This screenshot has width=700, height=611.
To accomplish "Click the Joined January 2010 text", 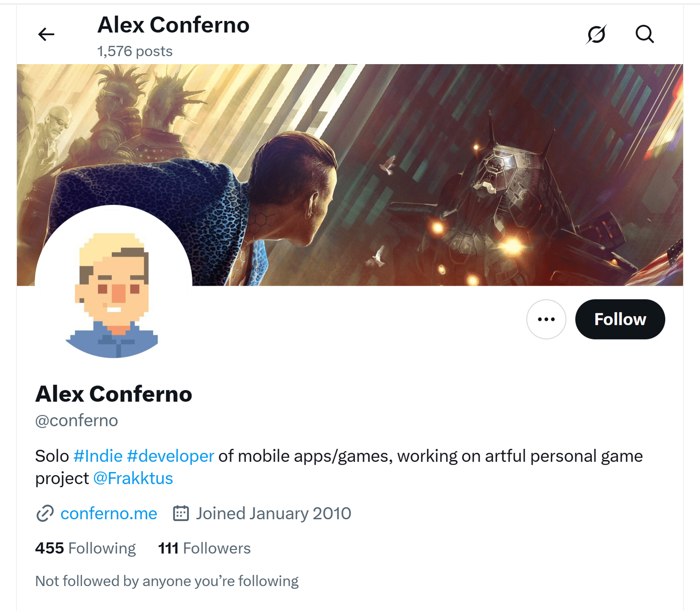I will [274, 513].
